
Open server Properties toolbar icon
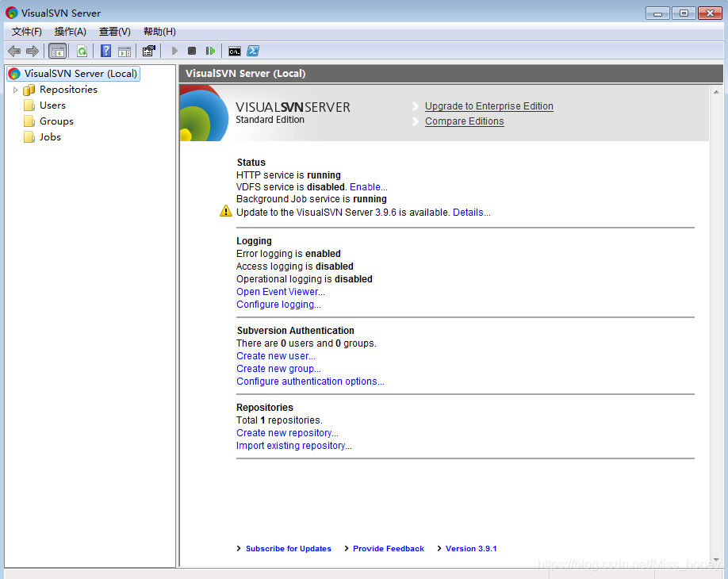coord(148,51)
